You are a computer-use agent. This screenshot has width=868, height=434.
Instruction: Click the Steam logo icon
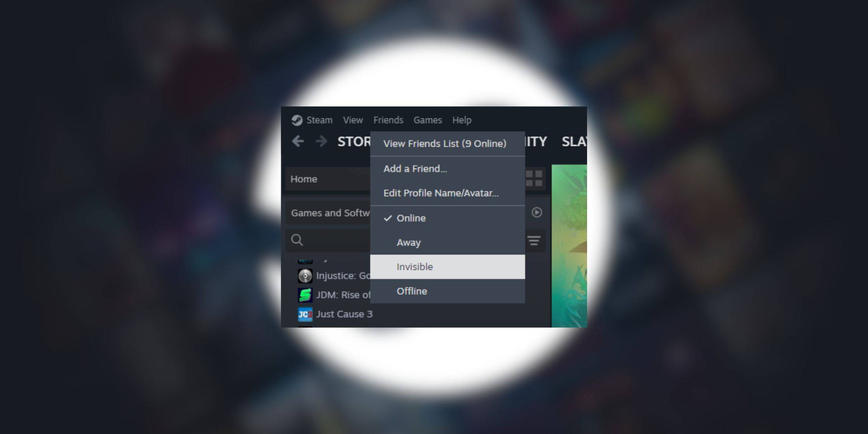(297, 120)
